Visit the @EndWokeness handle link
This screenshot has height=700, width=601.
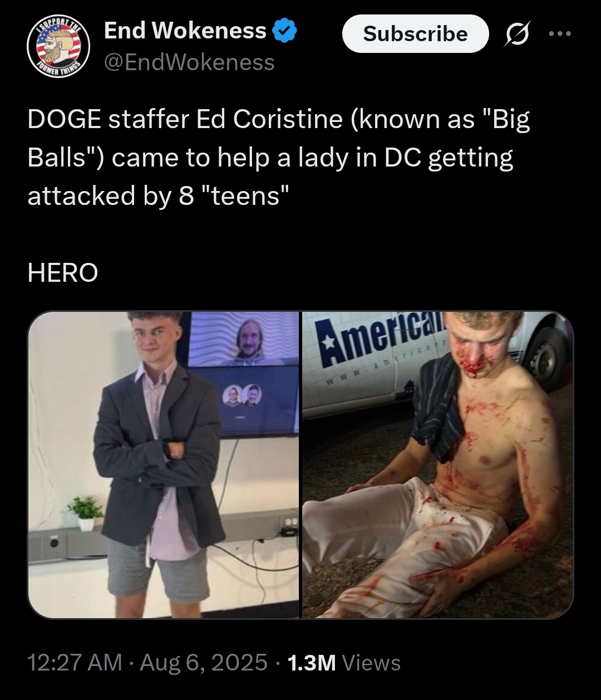click(189, 62)
